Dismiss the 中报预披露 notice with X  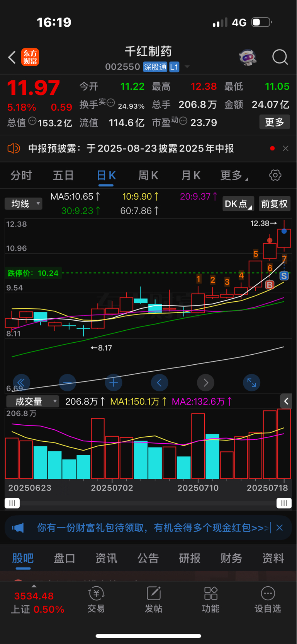[x=285, y=149]
